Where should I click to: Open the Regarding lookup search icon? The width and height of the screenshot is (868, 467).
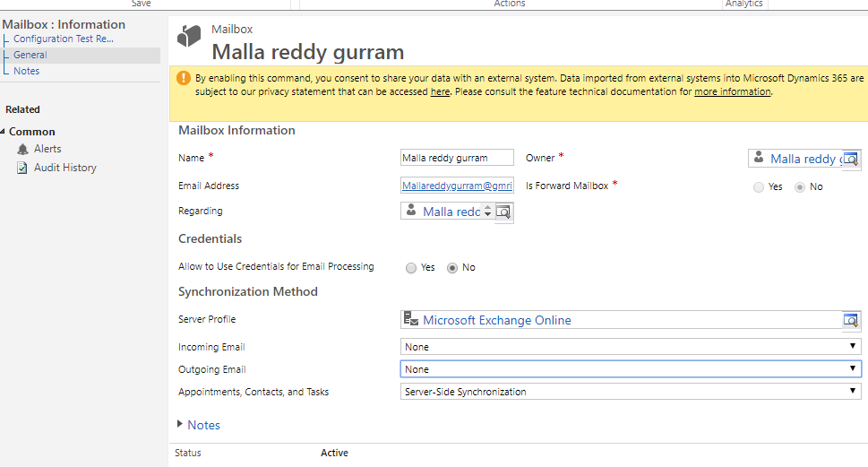tap(503, 212)
